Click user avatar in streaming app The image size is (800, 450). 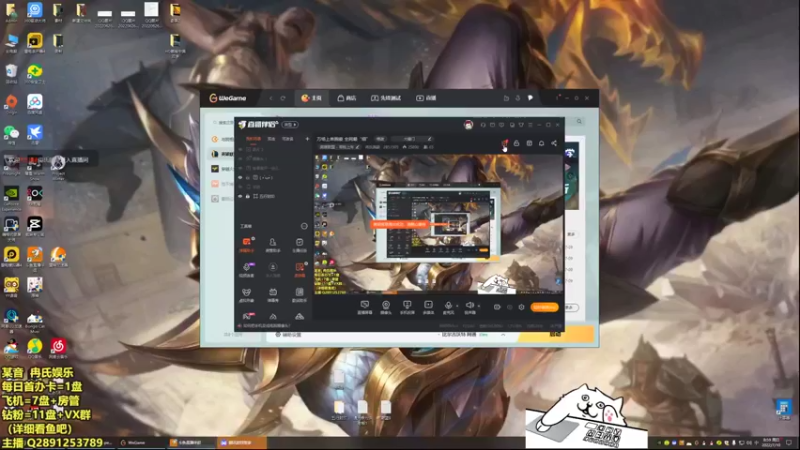pyautogui.click(x=468, y=125)
